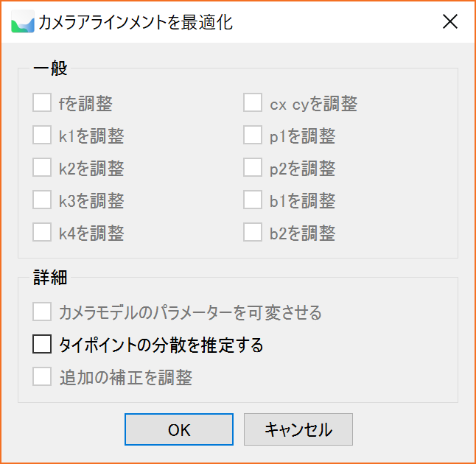
Task: Confirm with the OK button
Action: [179, 429]
